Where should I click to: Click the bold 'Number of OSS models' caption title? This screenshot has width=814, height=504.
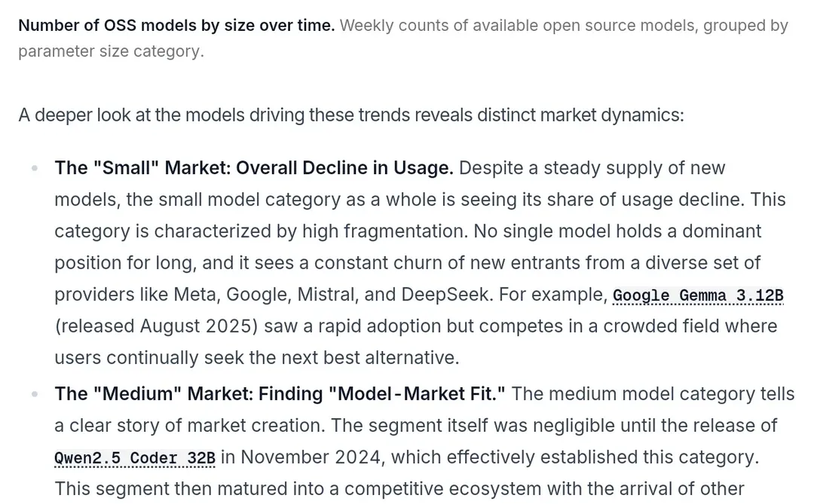pyautogui.click(x=176, y=26)
